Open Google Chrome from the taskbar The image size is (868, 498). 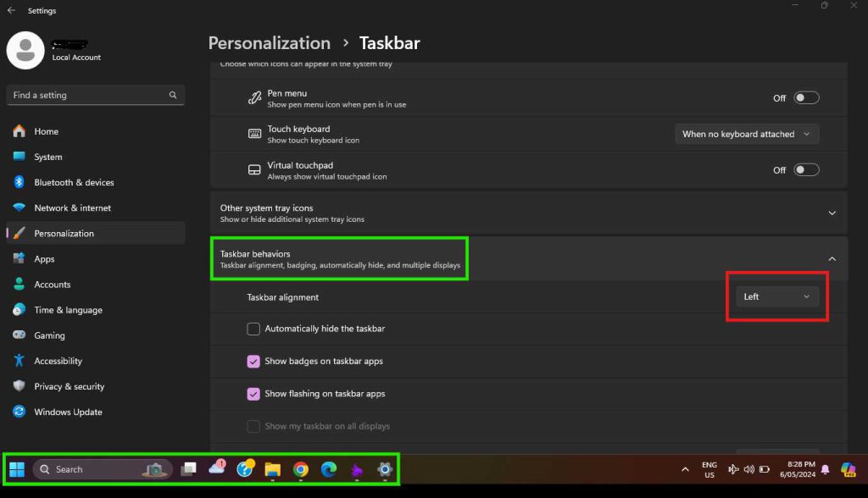click(x=300, y=468)
